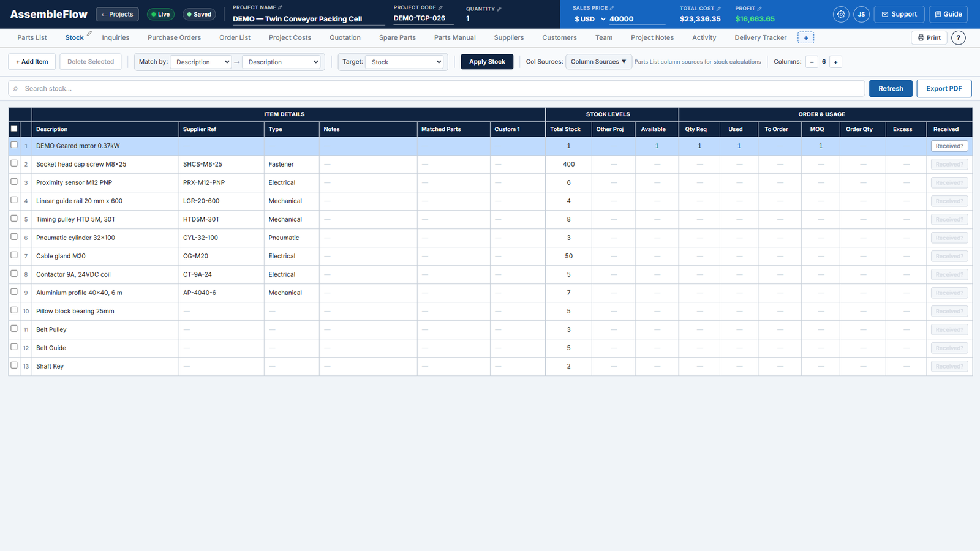Click the total stock value 400
980x551 pixels.
(568, 164)
